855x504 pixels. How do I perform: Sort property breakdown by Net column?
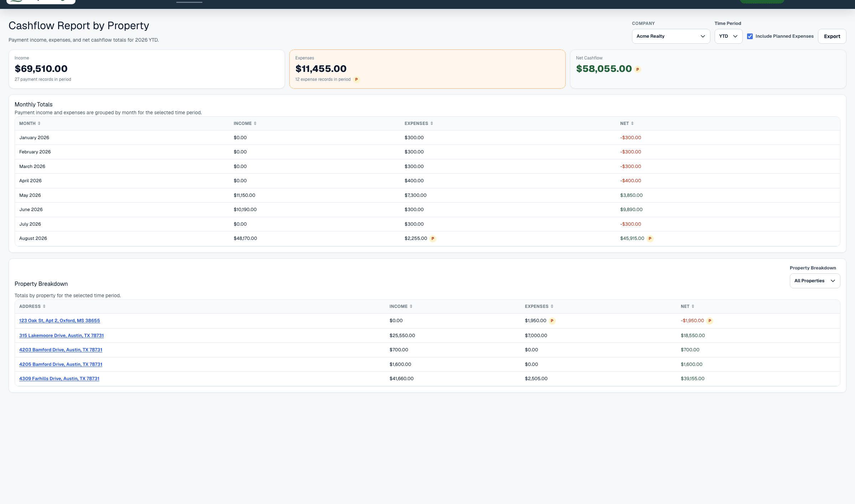click(x=688, y=306)
